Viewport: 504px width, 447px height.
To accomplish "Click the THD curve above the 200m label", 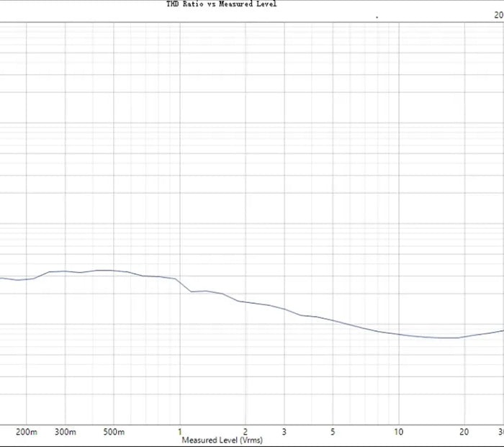I will (x=27, y=279).
